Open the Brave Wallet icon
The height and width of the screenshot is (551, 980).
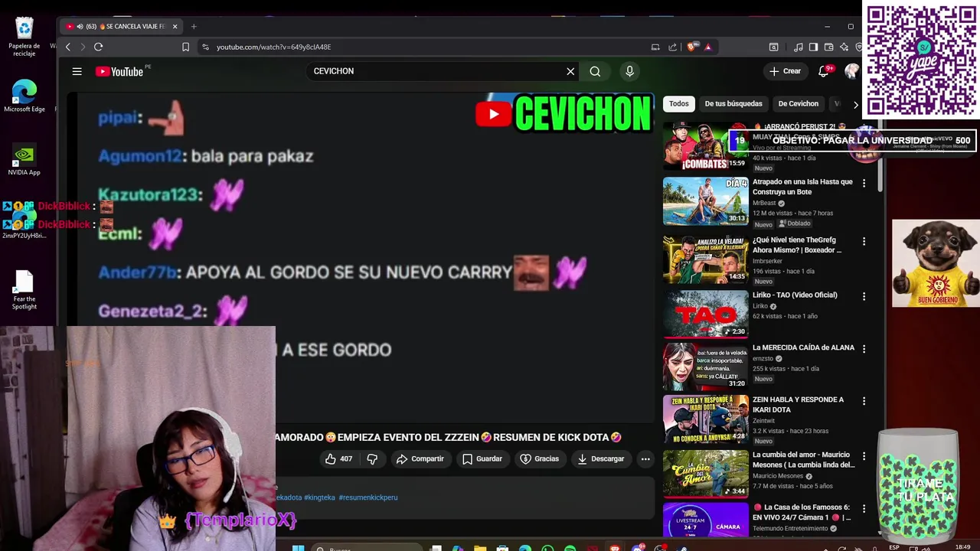pos(828,47)
